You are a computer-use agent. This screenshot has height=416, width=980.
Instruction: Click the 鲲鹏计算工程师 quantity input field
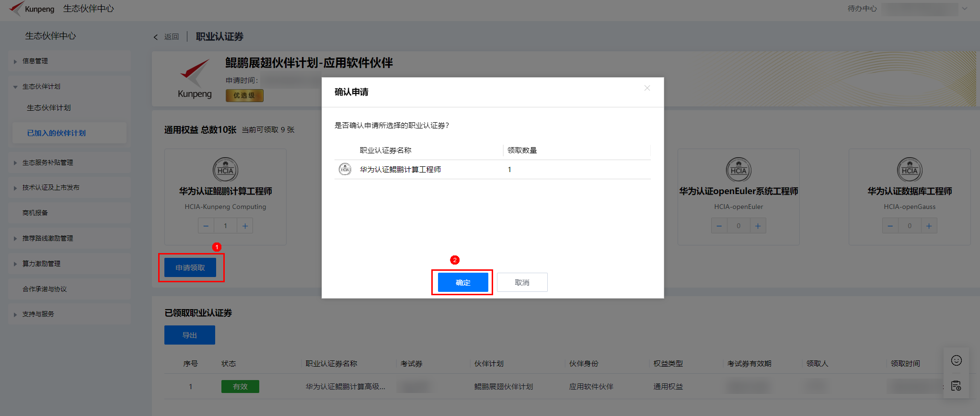[x=225, y=226]
